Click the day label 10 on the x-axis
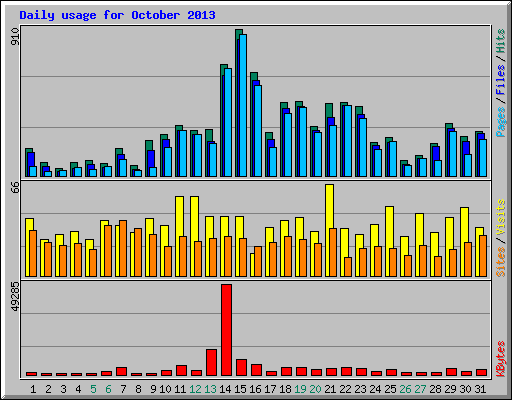Screen dimensions: 512x400 165,389
